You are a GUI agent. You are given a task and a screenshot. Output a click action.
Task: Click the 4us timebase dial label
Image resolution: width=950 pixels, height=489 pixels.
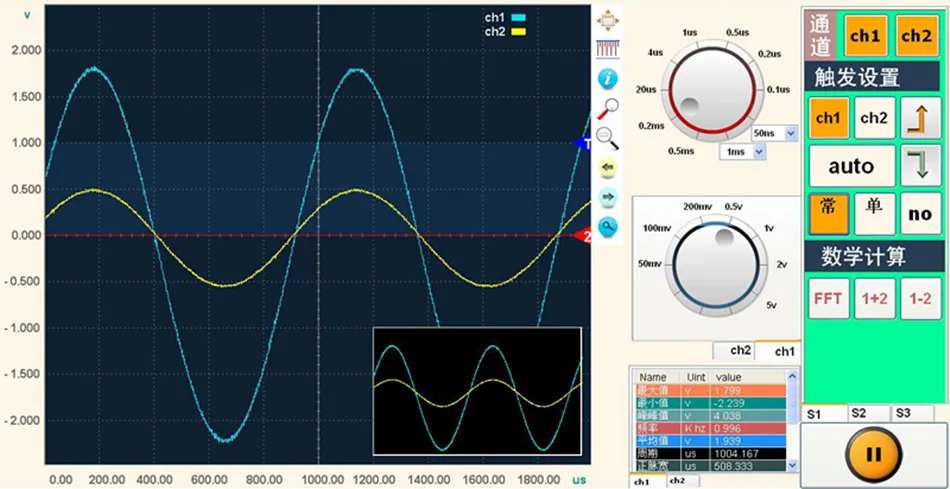point(655,53)
